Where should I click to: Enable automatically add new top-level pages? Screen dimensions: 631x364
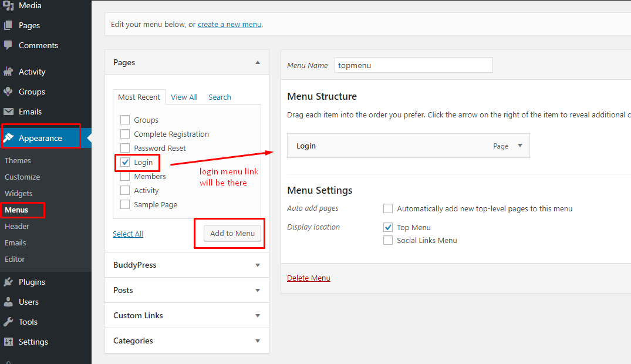[388, 208]
